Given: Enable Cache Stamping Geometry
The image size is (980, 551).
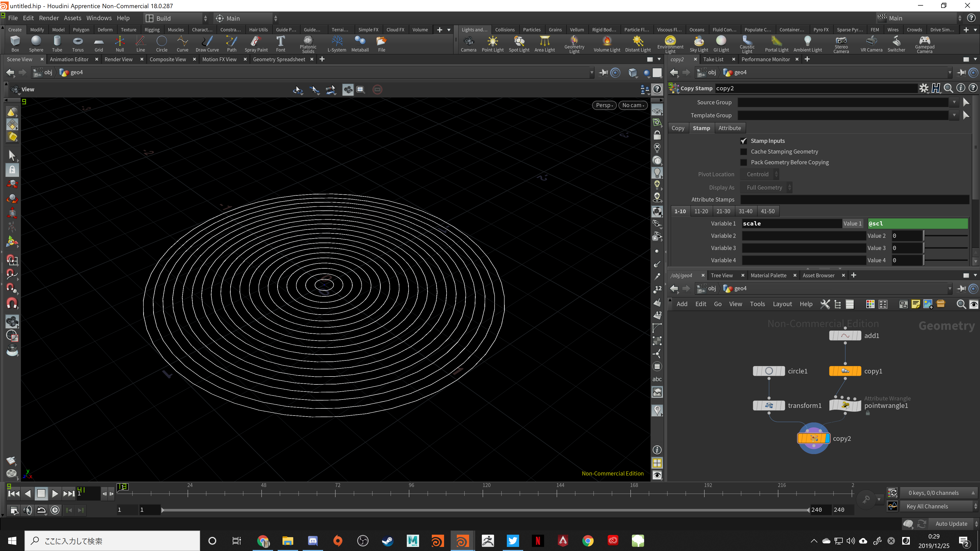Looking at the screenshot, I should (743, 151).
